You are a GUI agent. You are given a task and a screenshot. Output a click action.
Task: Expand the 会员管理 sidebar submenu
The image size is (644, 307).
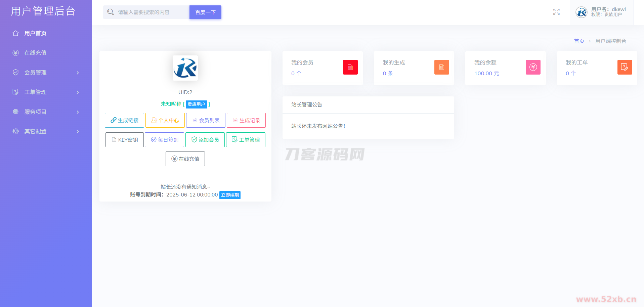point(46,73)
